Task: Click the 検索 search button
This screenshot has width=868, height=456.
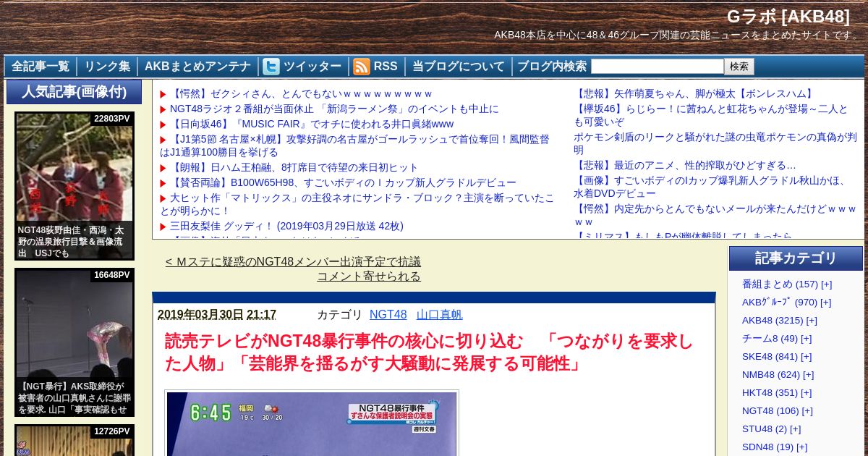Action: pyautogui.click(x=739, y=67)
